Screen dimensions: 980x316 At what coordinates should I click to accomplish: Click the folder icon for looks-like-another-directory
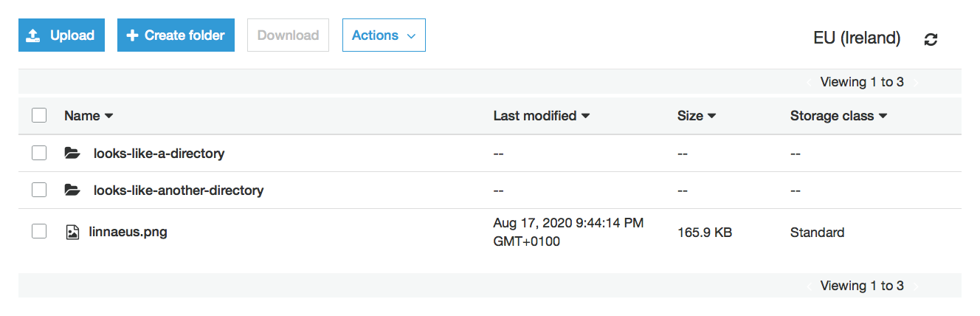(x=72, y=190)
